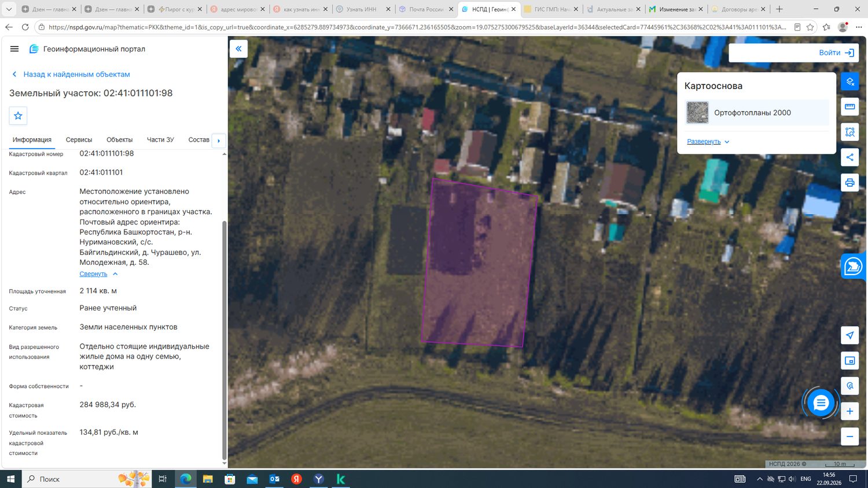Switch to the ГИС ГМП browser tab
The image size is (868, 488).
(552, 9)
